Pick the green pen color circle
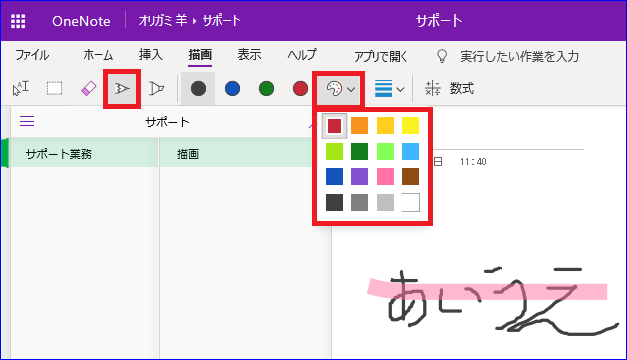The image size is (627, 360). point(266,88)
